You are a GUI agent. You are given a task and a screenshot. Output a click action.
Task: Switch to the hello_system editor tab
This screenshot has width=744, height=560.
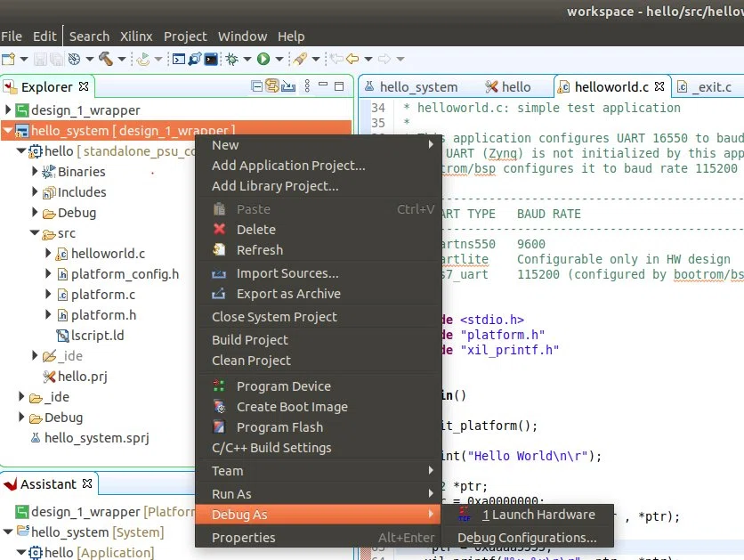click(411, 87)
